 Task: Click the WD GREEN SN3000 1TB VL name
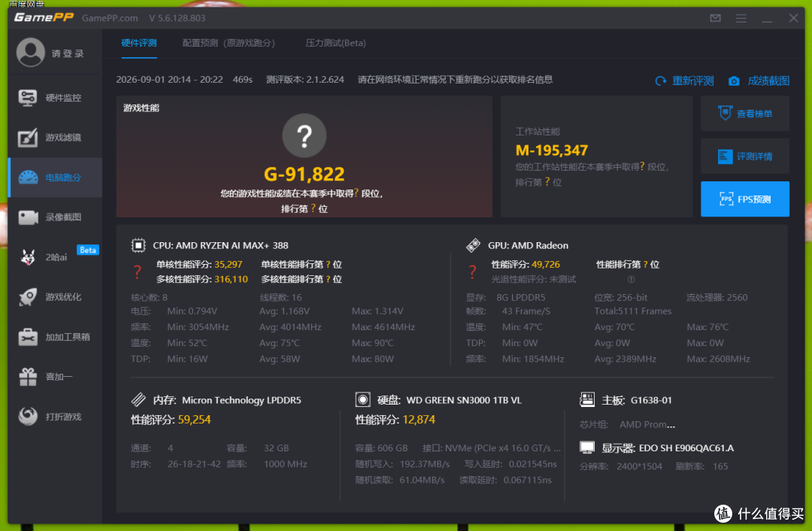tap(464, 400)
